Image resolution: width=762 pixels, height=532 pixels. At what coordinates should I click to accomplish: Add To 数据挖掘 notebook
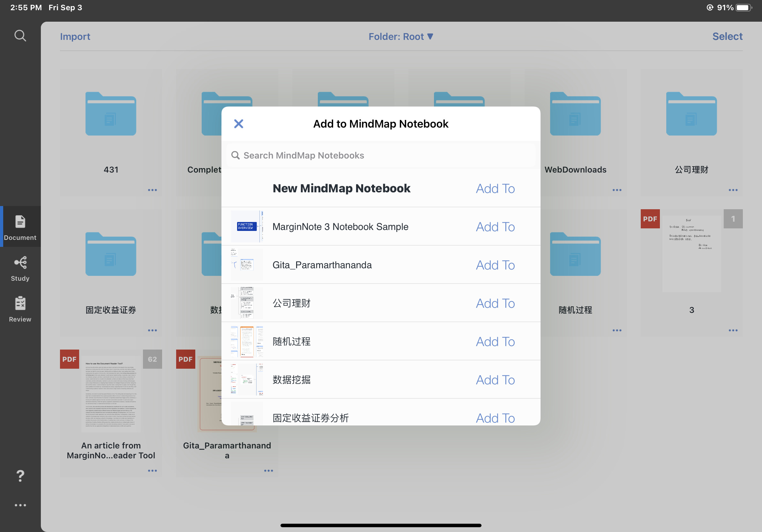pos(495,380)
